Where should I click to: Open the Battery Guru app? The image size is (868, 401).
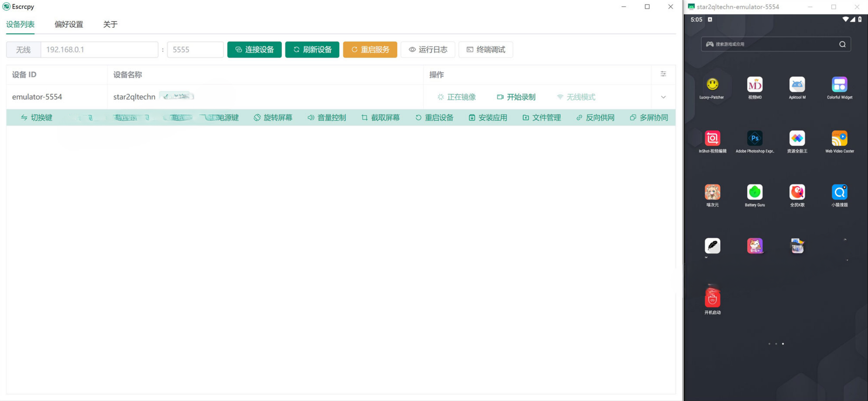pos(754,192)
